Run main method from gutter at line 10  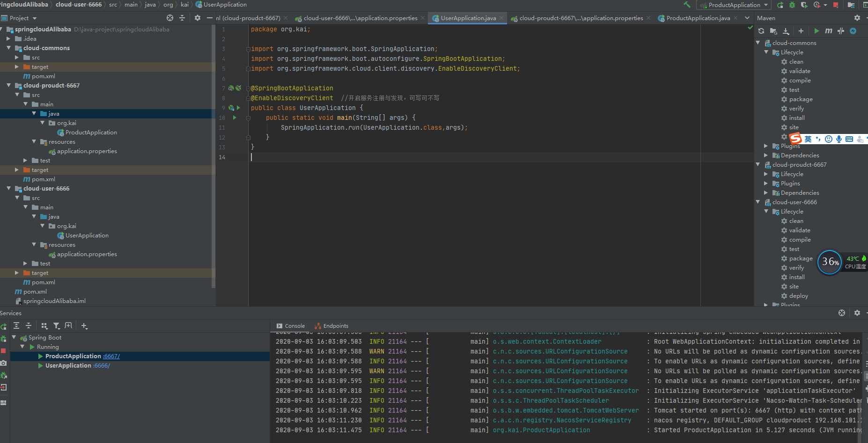click(x=235, y=118)
